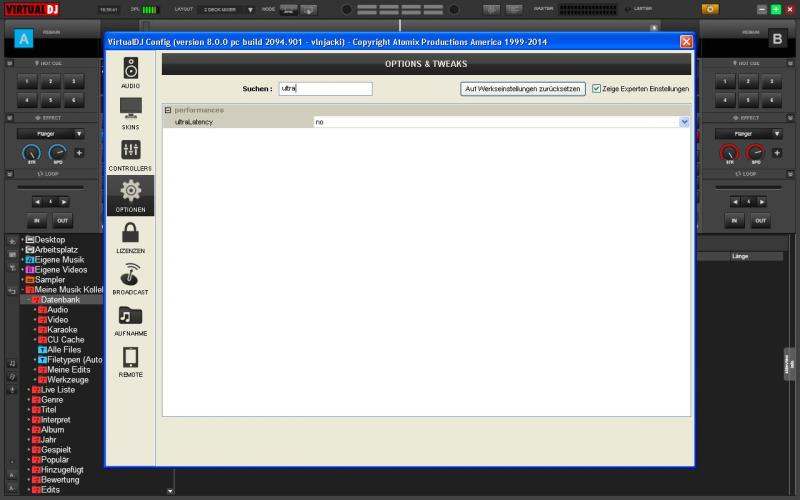The height and width of the screenshot is (500, 800).
Task: Open the Lizenzen lock section
Action: coord(131,237)
